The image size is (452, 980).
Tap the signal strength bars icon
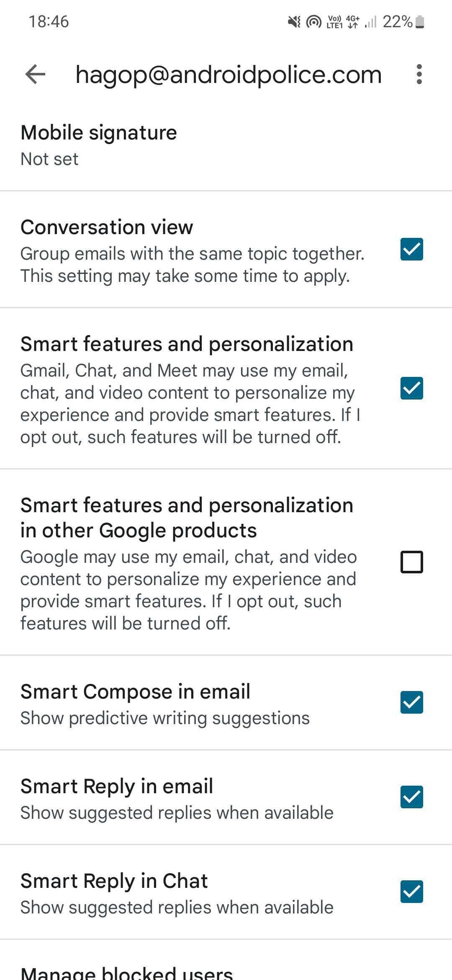click(370, 22)
